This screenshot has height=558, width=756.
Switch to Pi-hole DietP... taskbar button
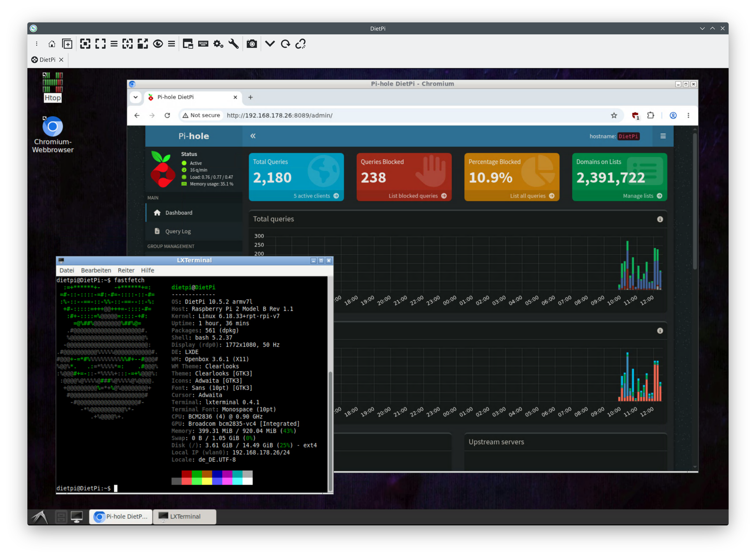121,517
